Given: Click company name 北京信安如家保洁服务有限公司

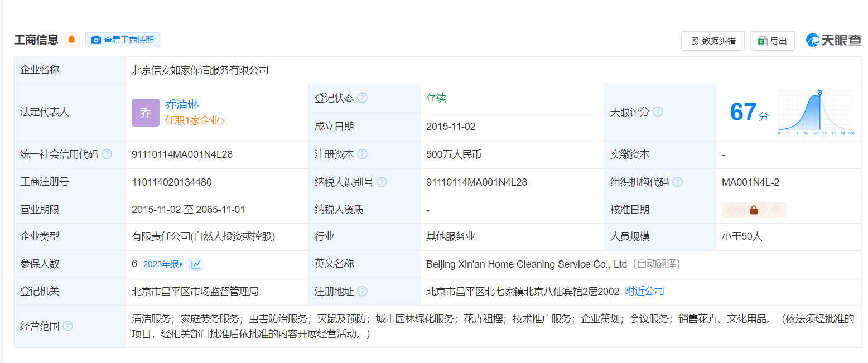Looking at the screenshot, I should click(200, 70).
